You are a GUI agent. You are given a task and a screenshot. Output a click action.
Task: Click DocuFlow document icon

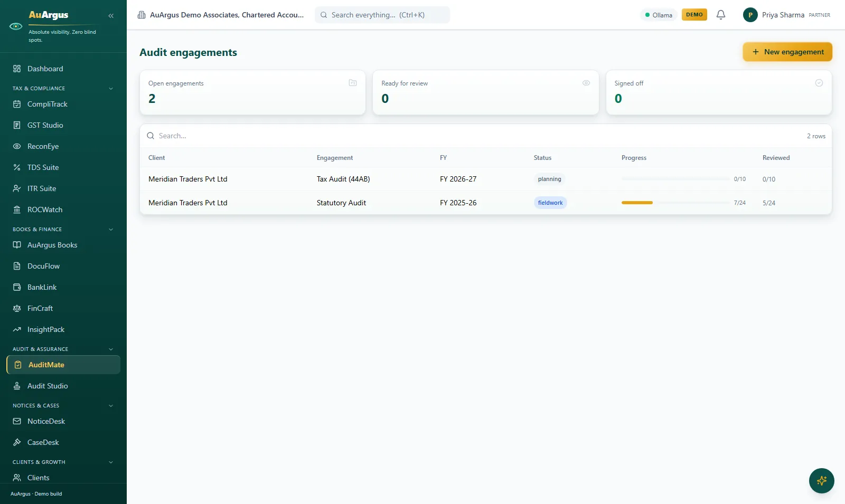click(17, 266)
